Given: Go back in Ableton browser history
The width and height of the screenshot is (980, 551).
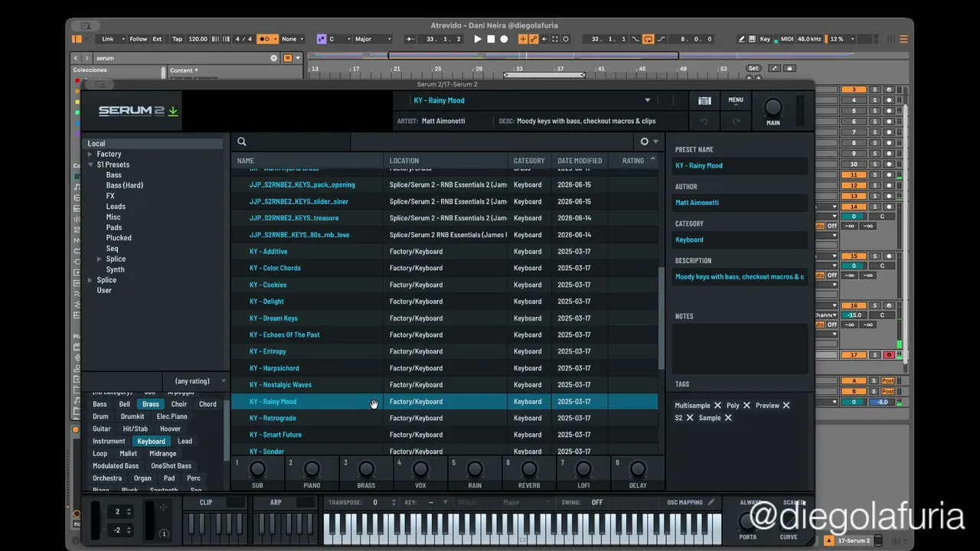Looking at the screenshot, I should point(76,58).
